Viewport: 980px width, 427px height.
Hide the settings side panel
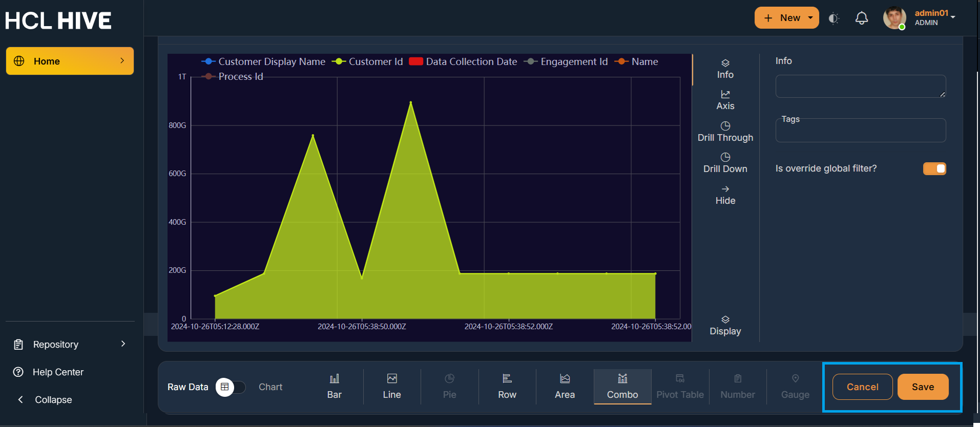[x=725, y=195]
